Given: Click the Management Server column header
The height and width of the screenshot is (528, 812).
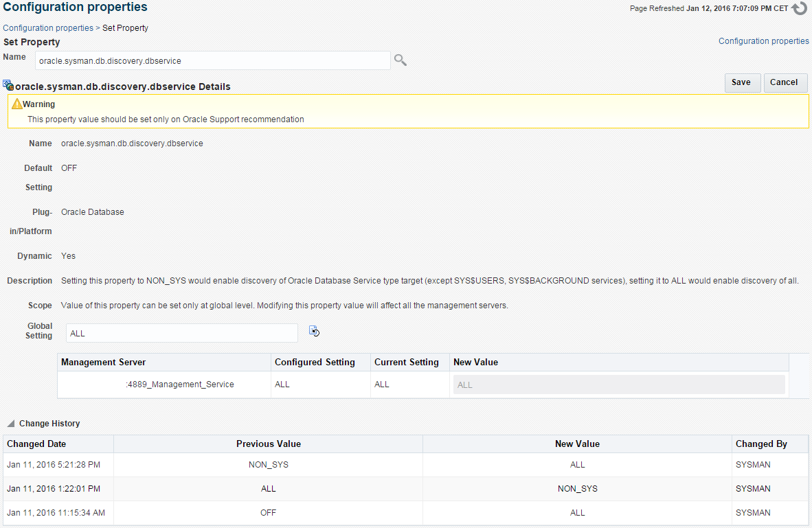Looking at the screenshot, I should coord(163,363).
